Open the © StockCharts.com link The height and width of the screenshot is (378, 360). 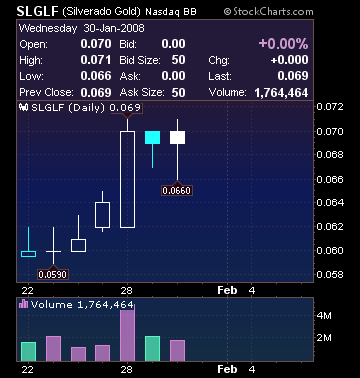[x=268, y=12]
